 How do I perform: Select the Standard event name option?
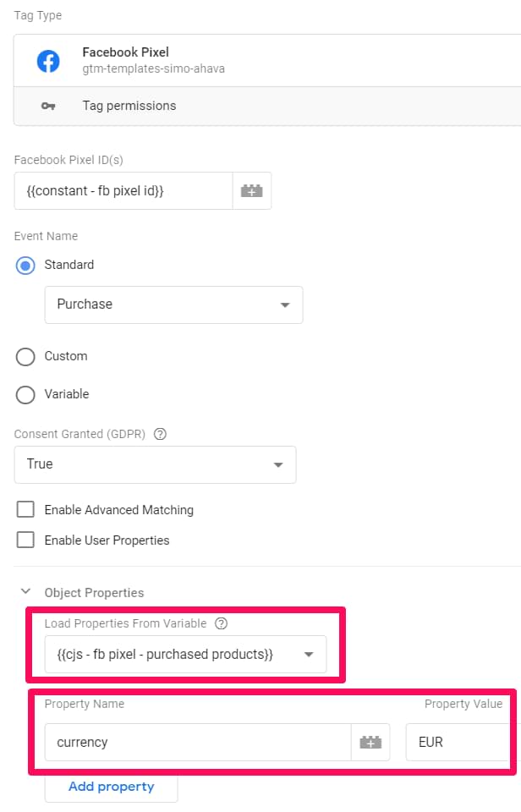pos(25,265)
